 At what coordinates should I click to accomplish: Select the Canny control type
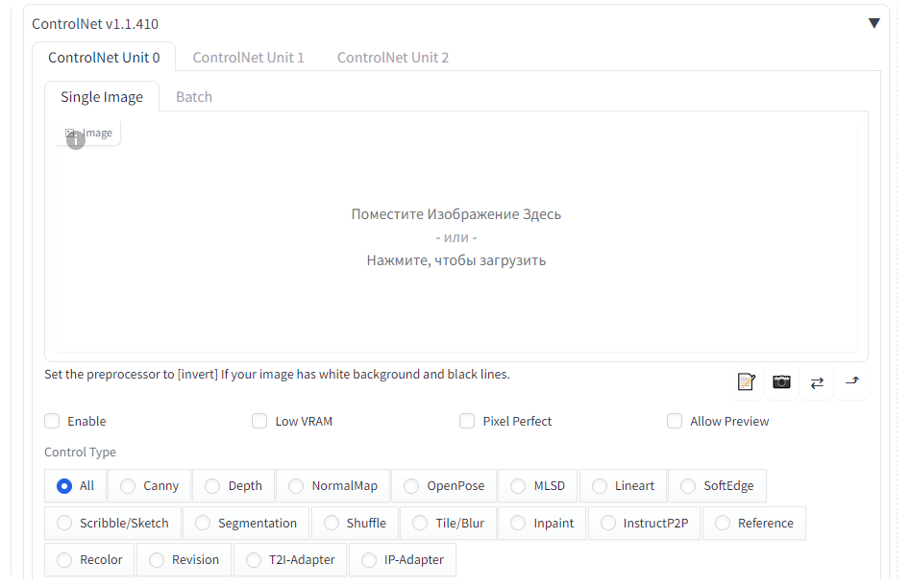pos(130,486)
